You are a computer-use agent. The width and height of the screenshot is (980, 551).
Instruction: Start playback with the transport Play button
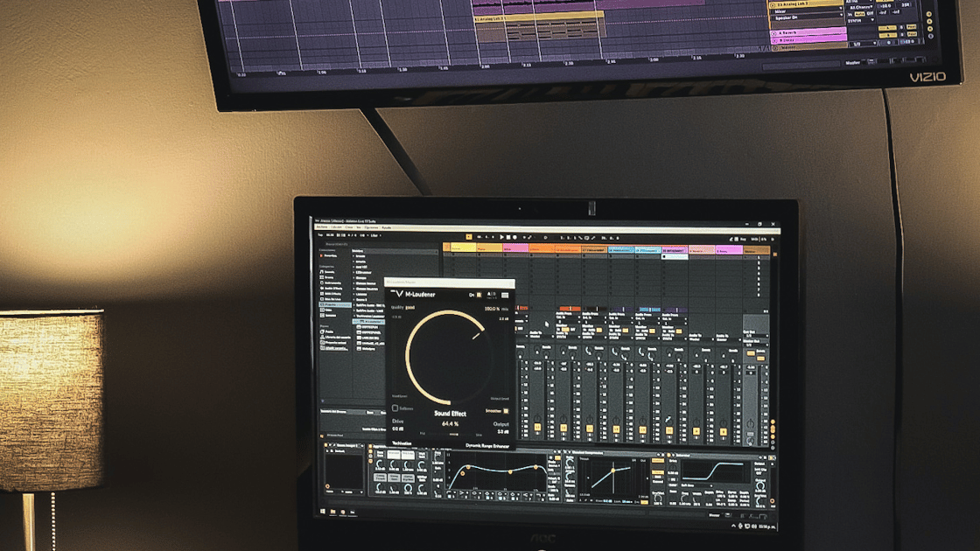[501, 237]
